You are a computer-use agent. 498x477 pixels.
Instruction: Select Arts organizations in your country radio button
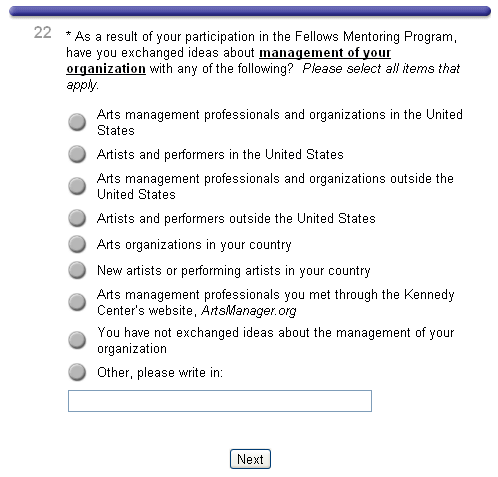coord(77,244)
